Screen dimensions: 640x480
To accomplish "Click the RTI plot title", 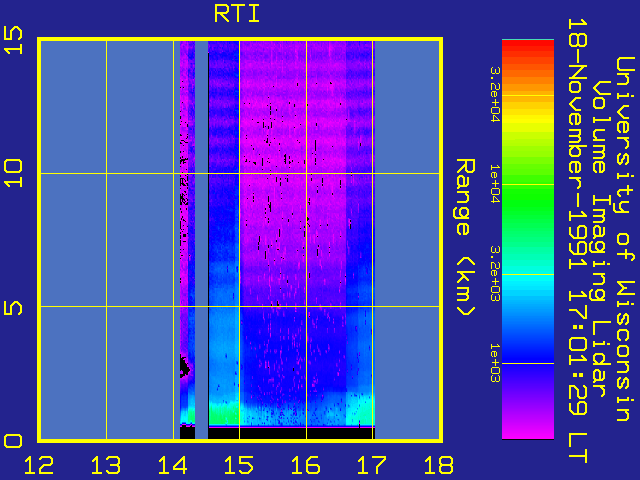I will tap(237, 14).
